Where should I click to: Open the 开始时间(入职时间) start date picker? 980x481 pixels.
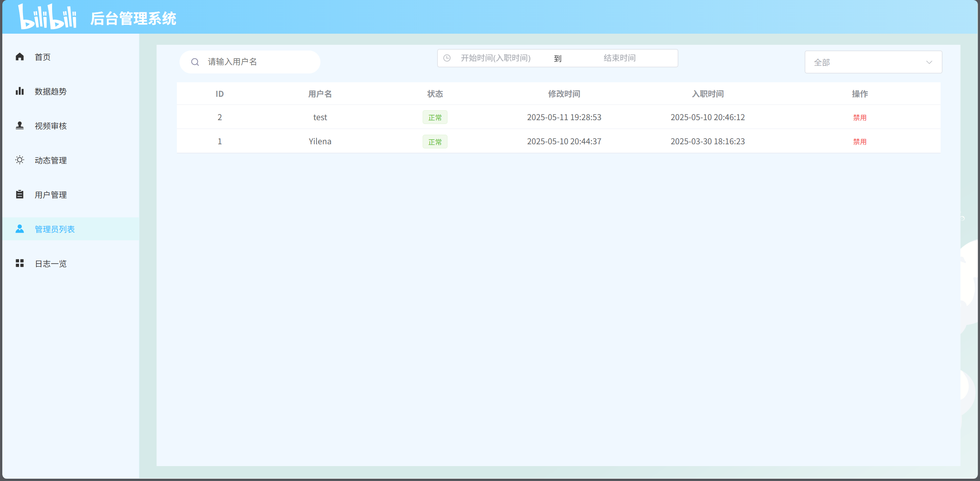[495, 58]
